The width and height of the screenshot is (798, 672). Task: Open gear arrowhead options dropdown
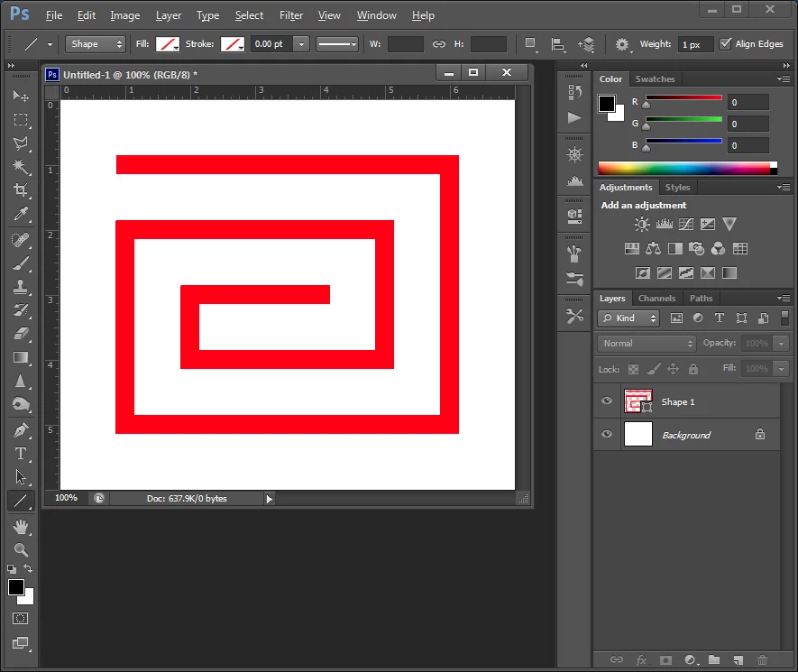(622, 45)
